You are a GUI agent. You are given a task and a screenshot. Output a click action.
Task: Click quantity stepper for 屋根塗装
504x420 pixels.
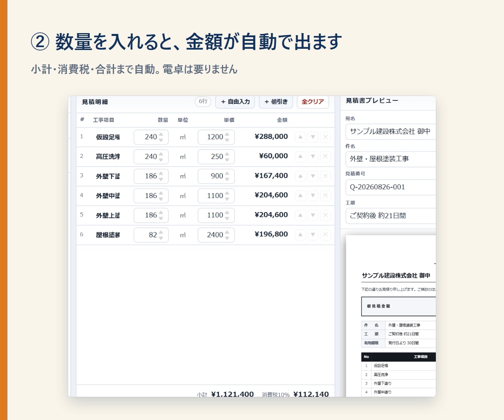[x=161, y=235]
